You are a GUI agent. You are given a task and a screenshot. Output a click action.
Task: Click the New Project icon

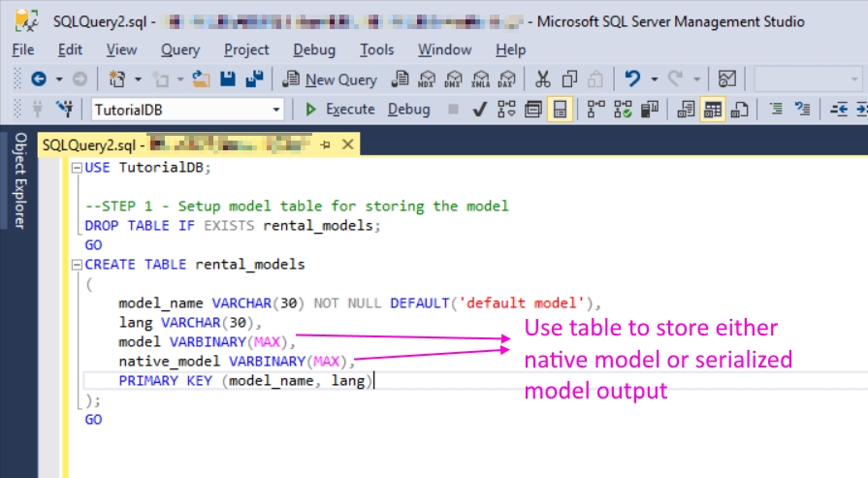[x=116, y=80]
